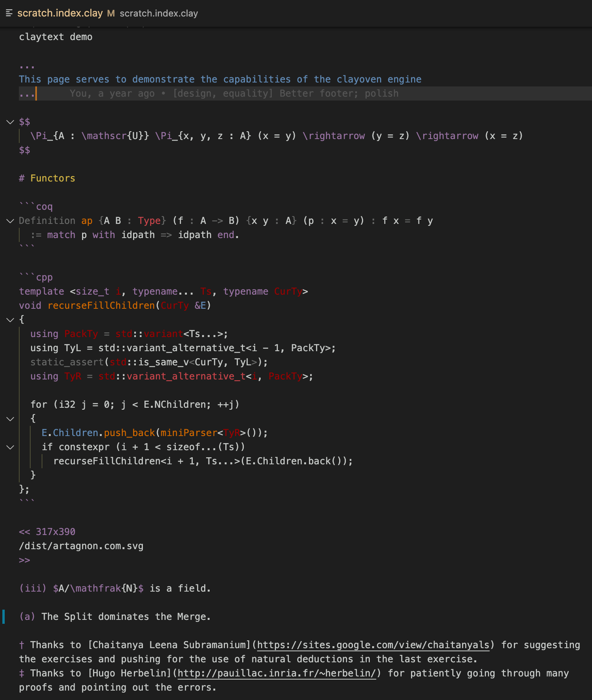Click the M modified status badge
This screenshot has width=592, height=700.
(111, 13)
